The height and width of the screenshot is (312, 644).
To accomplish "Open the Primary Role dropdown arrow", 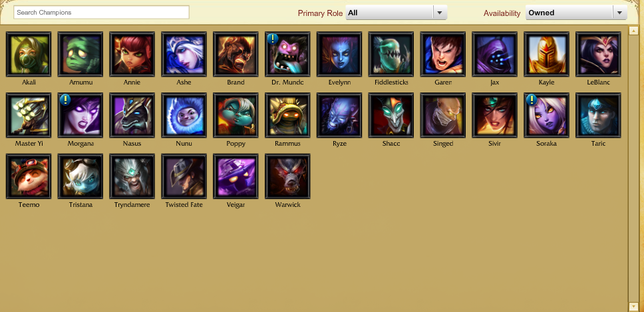I will [x=440, y=13].
